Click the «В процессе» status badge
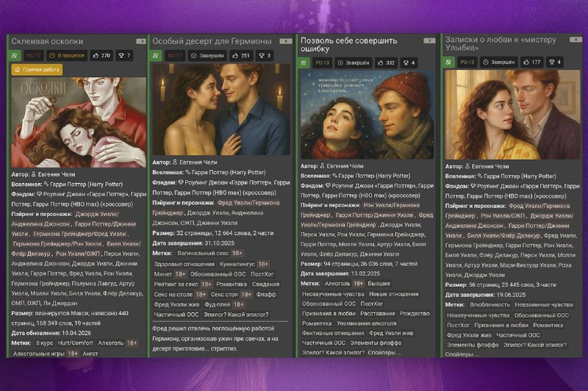588x391 pixels. [67, 55]
